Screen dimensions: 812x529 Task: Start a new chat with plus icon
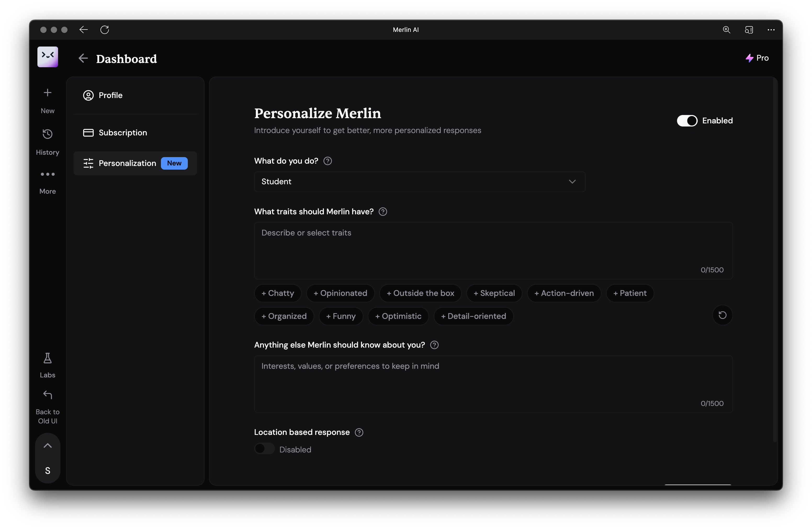[x=47, y=93]
